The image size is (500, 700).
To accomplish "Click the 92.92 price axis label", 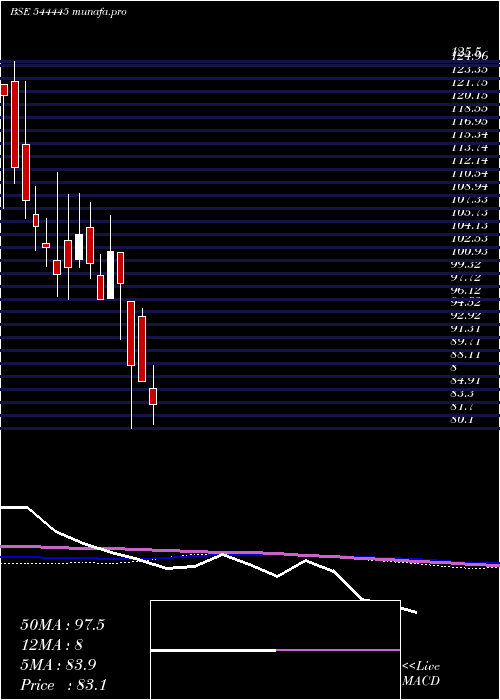I will 467,316.
